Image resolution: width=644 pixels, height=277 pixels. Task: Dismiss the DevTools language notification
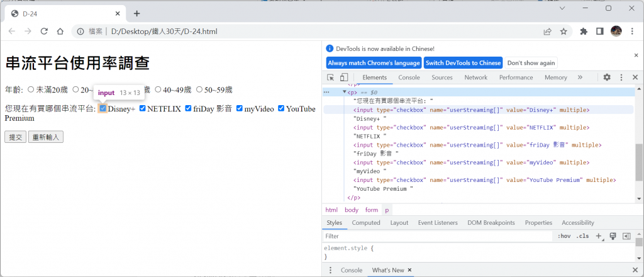(636, 55)
